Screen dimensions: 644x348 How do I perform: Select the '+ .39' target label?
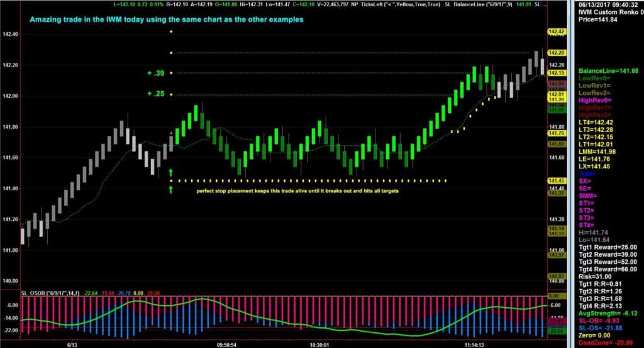(156, 73)
